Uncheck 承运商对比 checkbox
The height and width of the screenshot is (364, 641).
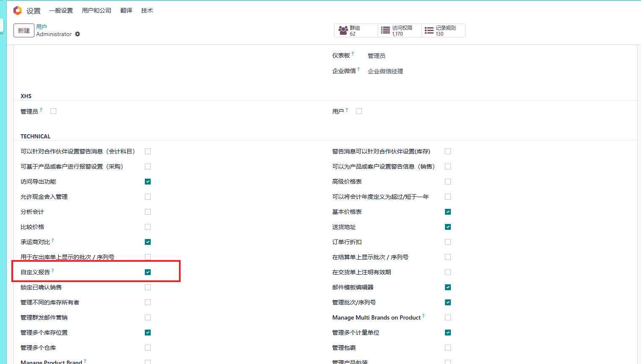148,242
